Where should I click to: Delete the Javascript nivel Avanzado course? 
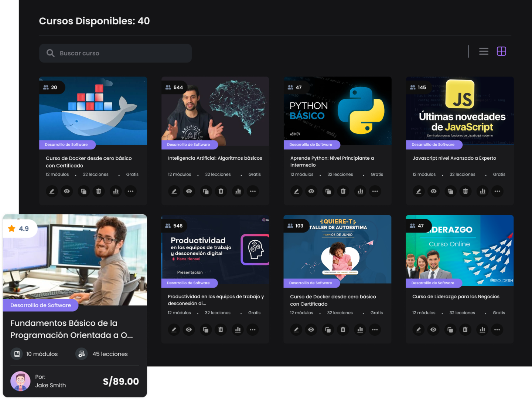coord(465,191)
